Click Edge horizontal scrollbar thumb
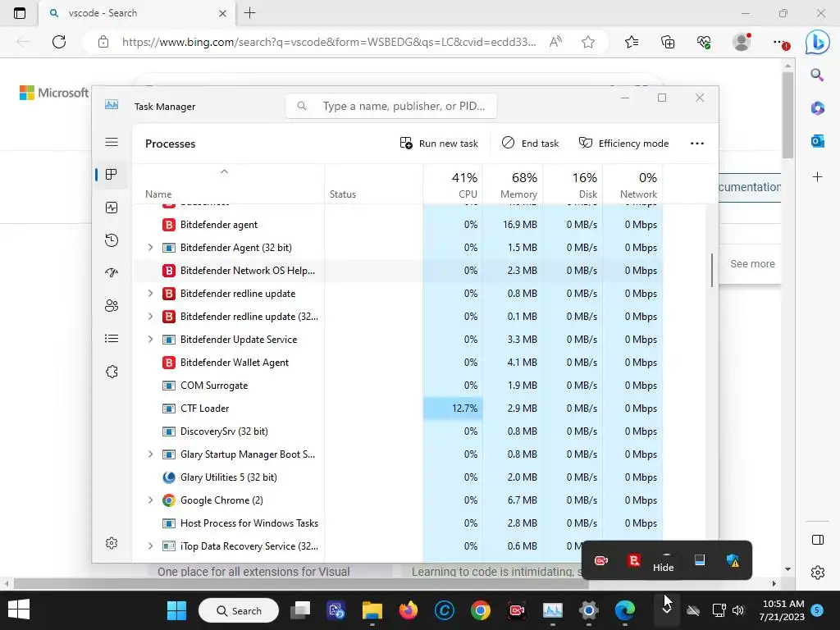The image size is (840, 630). [301, 583]
